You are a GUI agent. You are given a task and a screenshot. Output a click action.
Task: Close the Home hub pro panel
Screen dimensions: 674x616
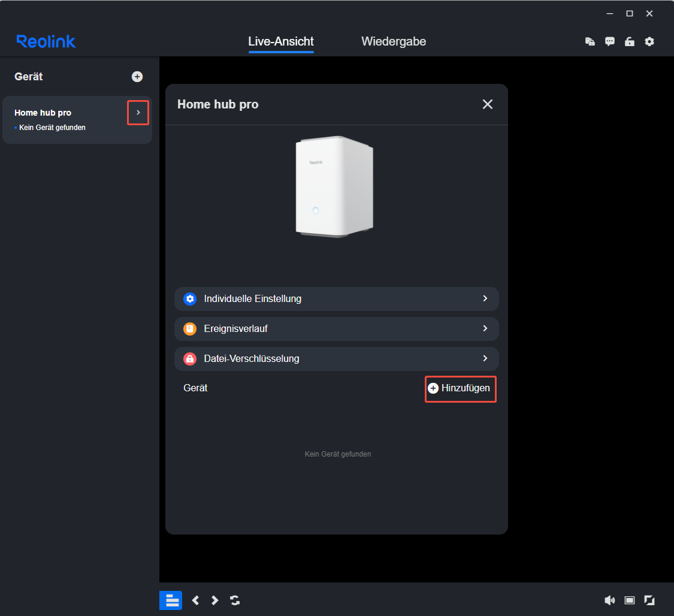coord(488,104)
